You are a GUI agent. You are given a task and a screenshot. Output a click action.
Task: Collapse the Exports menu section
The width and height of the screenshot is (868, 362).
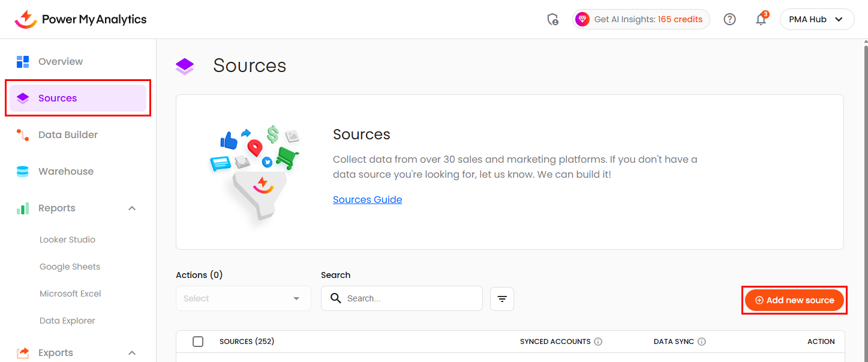coord(133,353)
